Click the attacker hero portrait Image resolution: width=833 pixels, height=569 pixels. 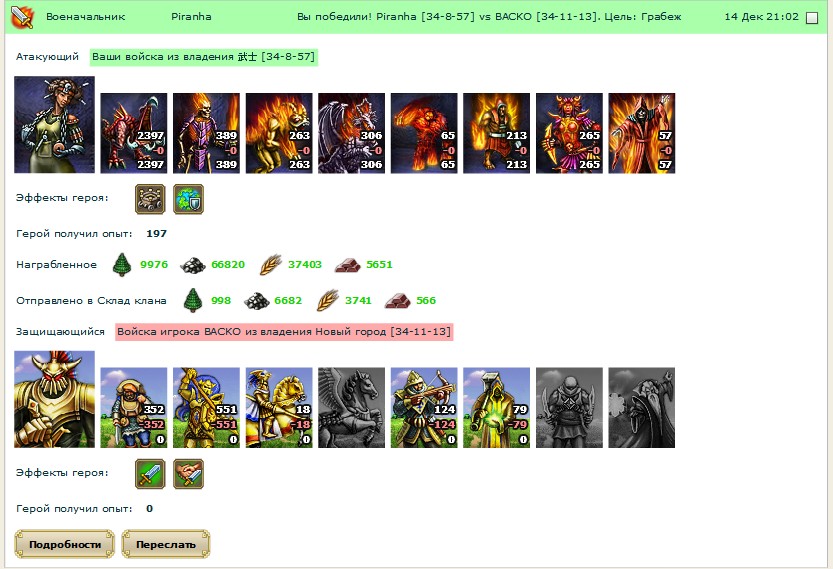point(54,124)
